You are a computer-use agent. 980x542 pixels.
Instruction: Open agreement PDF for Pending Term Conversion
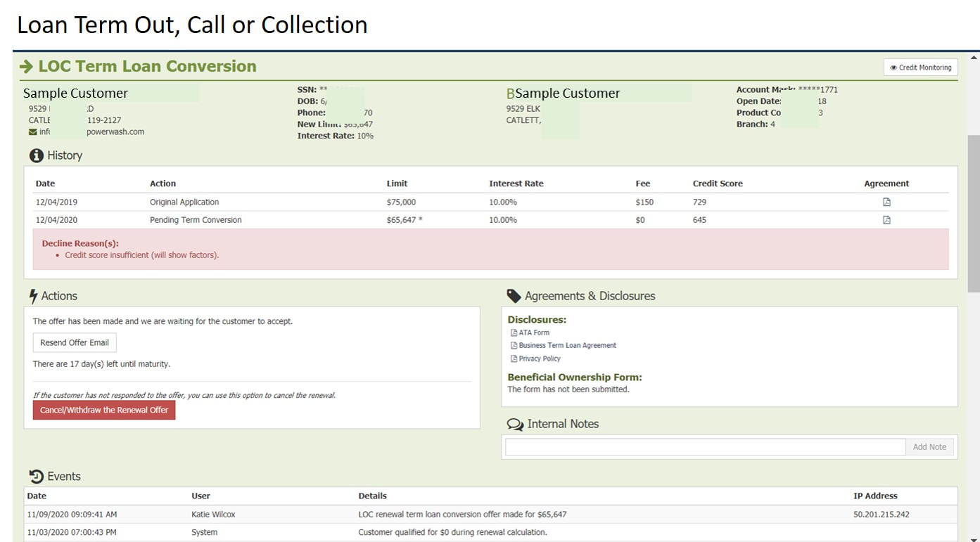pos(886,220)
